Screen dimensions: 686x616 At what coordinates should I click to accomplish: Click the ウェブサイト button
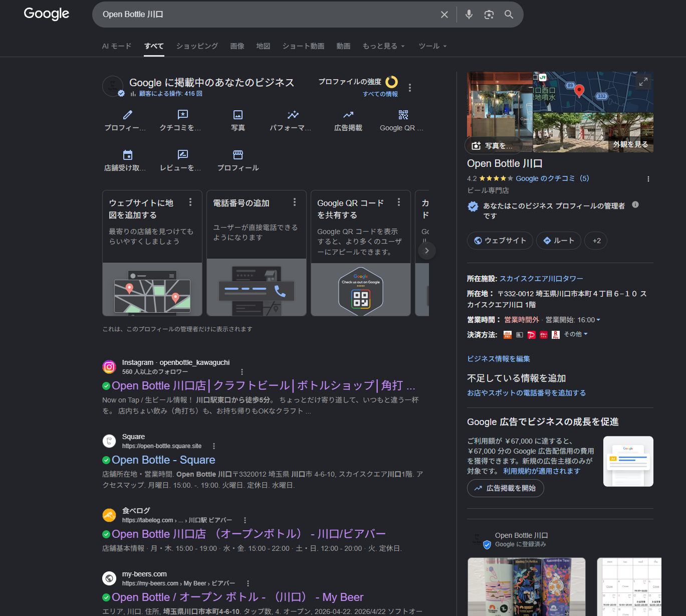click(500, 241)
